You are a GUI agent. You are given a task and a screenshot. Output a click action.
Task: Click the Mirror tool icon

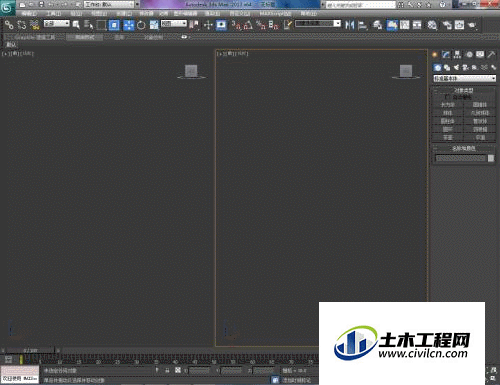(x=349, y=25)
